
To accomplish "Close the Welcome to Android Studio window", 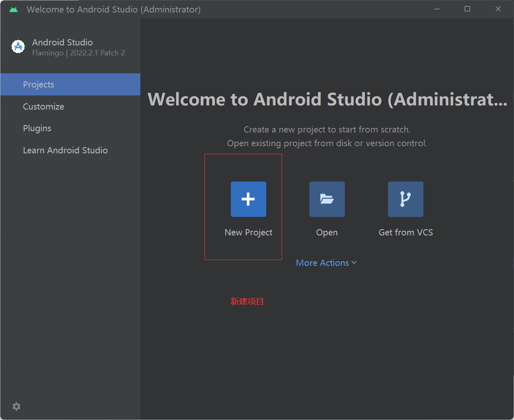I will pyautogui.click(x=498, y=9).
